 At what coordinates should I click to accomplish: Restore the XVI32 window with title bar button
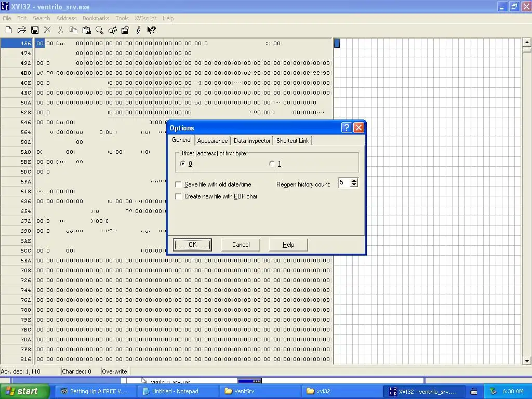tap(514, 6)
